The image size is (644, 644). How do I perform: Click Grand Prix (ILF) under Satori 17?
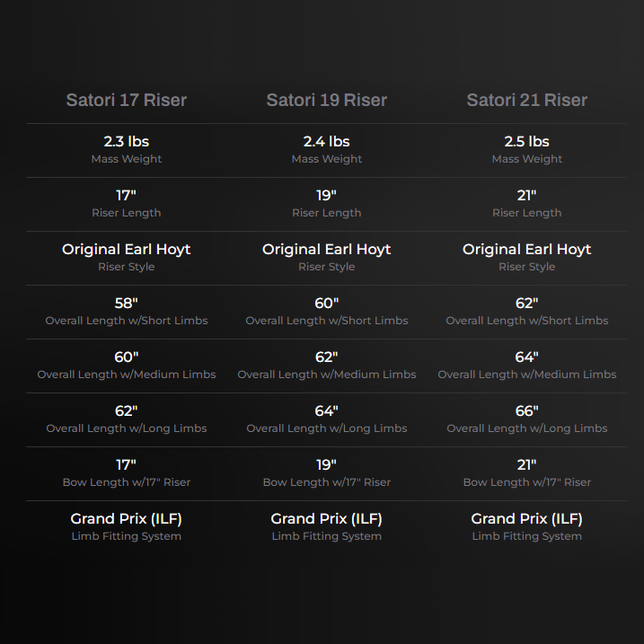click(x=127, y=519)
